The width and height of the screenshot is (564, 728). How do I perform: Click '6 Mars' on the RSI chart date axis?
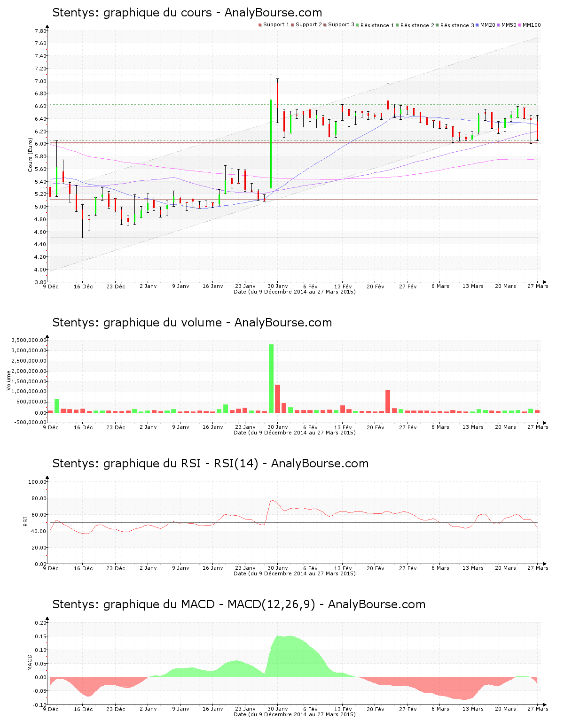click(x=440, y=568)
